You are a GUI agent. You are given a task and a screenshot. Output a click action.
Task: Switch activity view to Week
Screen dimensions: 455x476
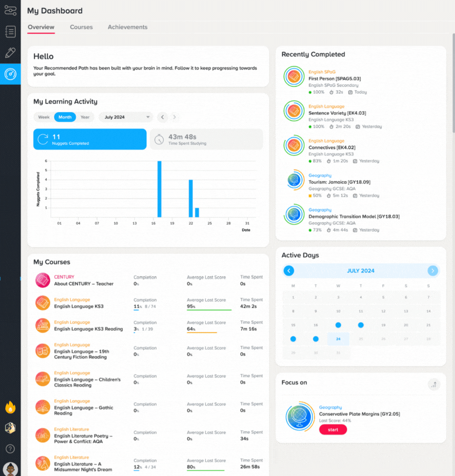tap(44, 117)
